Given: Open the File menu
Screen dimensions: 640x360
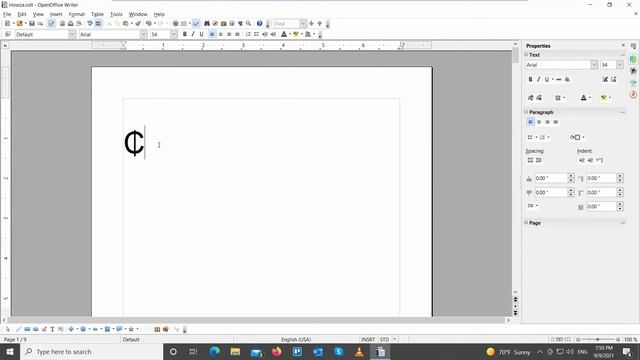Looking at the screenshot, I should [7, 14].
